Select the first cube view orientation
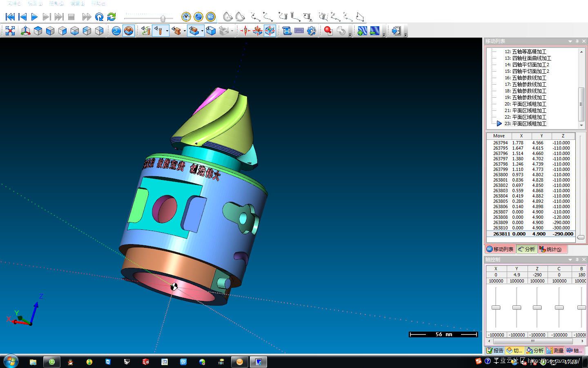Image resolution: width=588 pixels, height=368 pixels. (38, 31)
